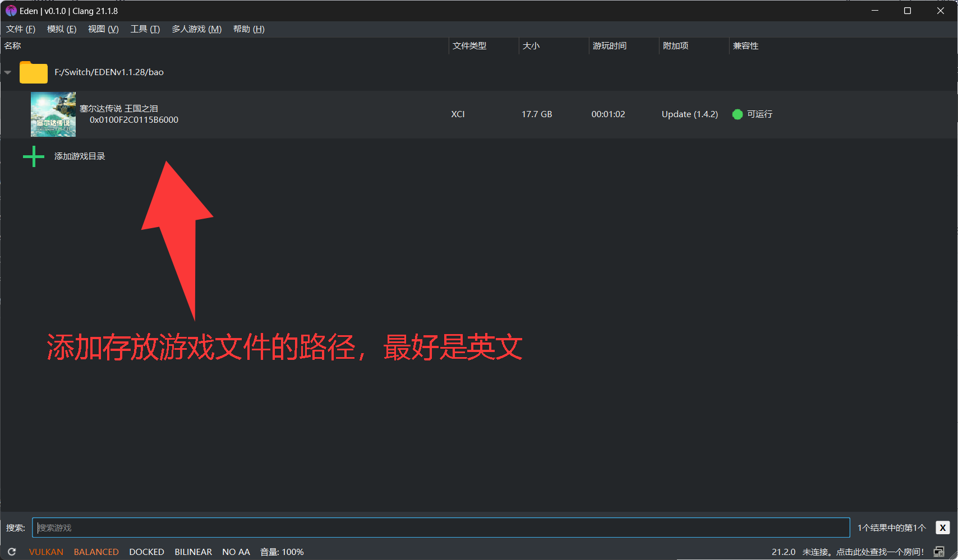The width and height of the screenshot is (958, 560).
Task: Collapse the F:/Switch game folder tree
Action: [x=8, y=72]
